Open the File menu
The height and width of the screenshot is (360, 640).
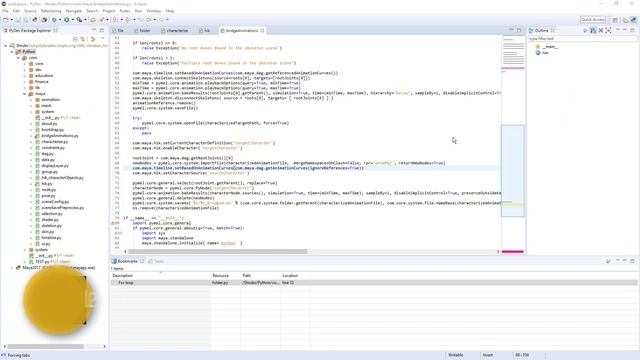(5, 11)
